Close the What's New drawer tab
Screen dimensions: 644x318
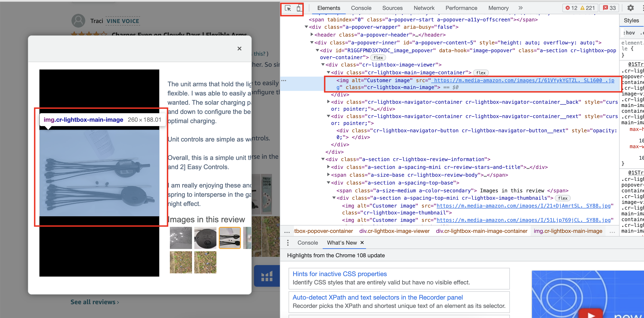pyautogui.click(x=362, y=243)
